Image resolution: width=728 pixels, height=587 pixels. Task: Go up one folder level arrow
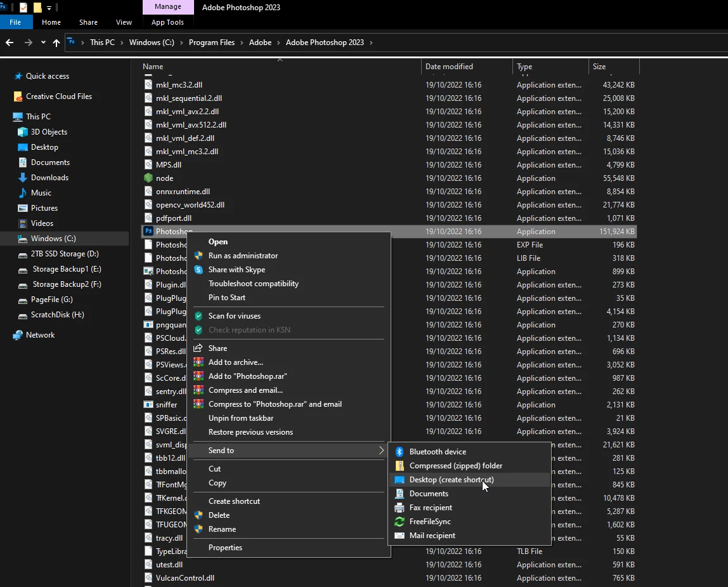coord(56,43)
